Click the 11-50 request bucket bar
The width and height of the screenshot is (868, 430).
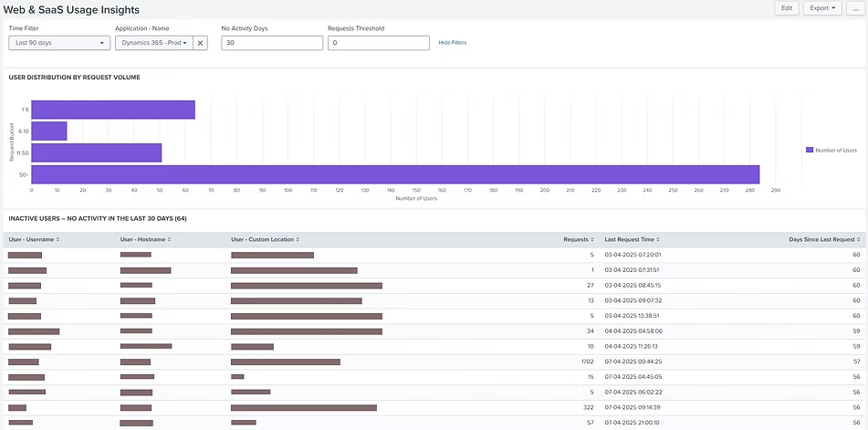tap(96, 152)
